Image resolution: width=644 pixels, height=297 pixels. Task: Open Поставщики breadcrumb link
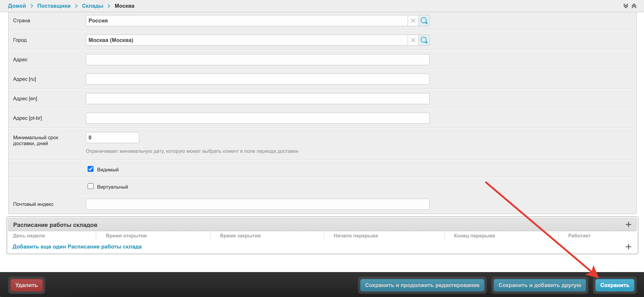tap(54, 6)
